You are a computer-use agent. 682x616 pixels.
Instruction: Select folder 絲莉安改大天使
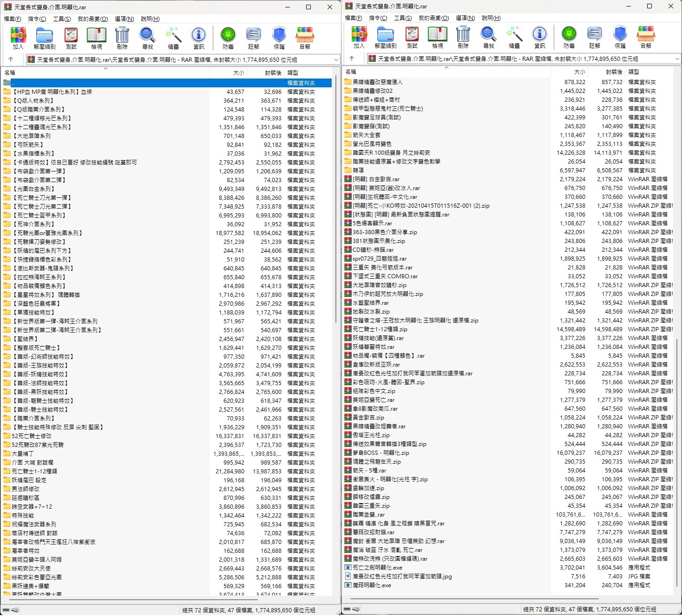(x=167, y=569)
